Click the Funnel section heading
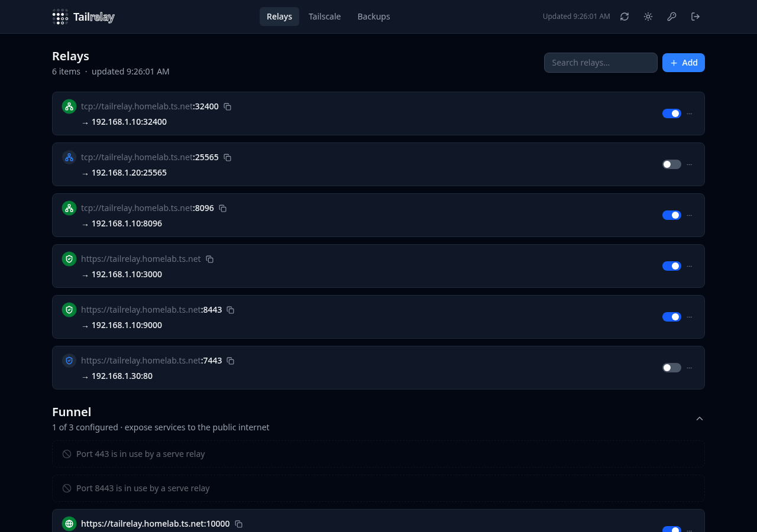757x532 pixels. pos(72,412)
